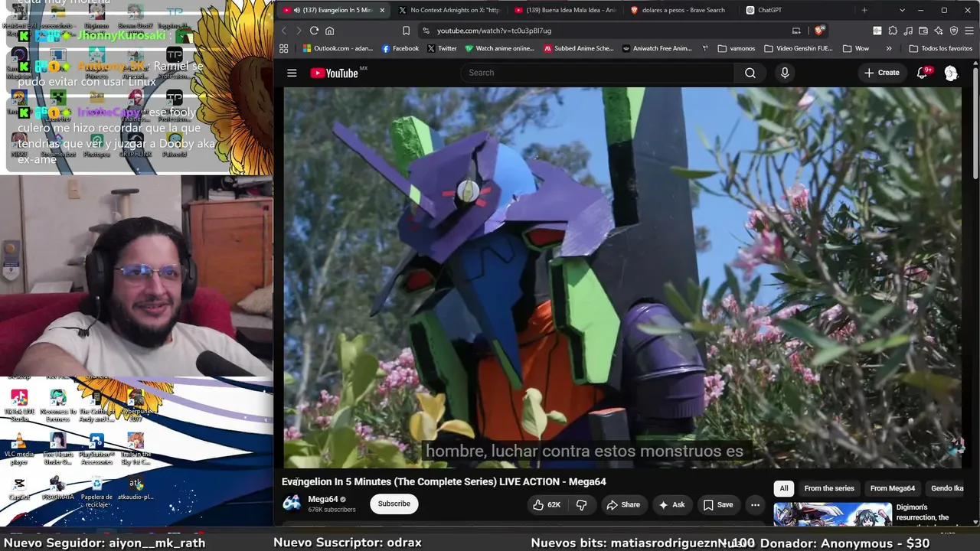The height and width of the screenshot is (551, 980).
Task: Dislike the Evangelion video
Action: point(582,504)
